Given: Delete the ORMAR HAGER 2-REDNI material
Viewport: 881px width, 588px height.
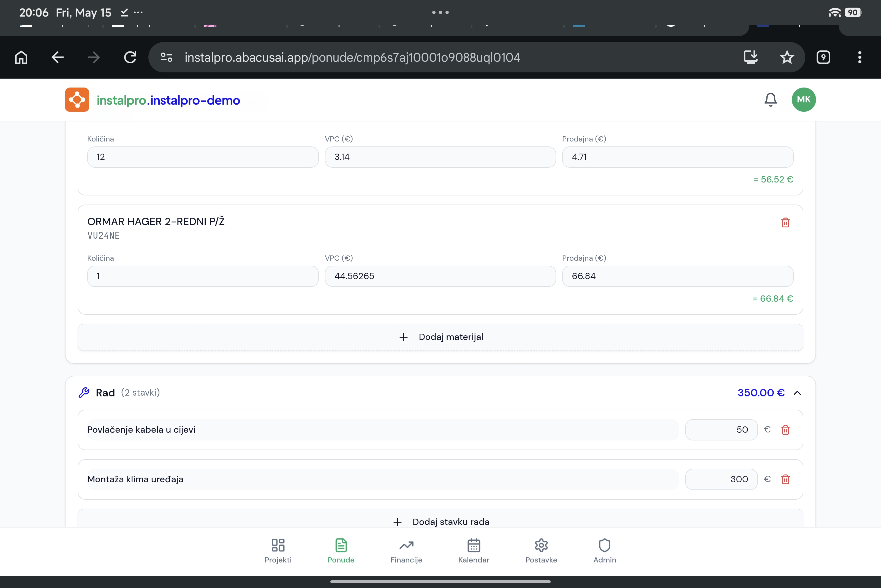Looking at the screenshot, I should pos(785,223).
